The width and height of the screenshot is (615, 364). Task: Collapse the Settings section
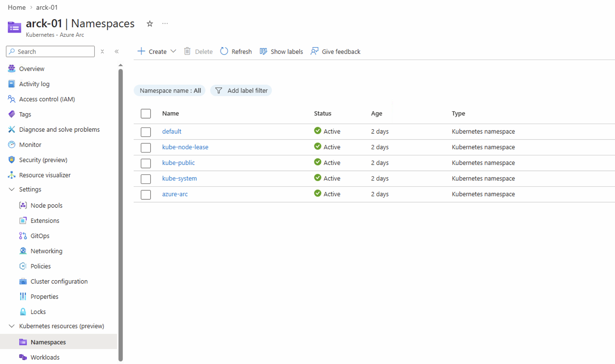(12, 189)
